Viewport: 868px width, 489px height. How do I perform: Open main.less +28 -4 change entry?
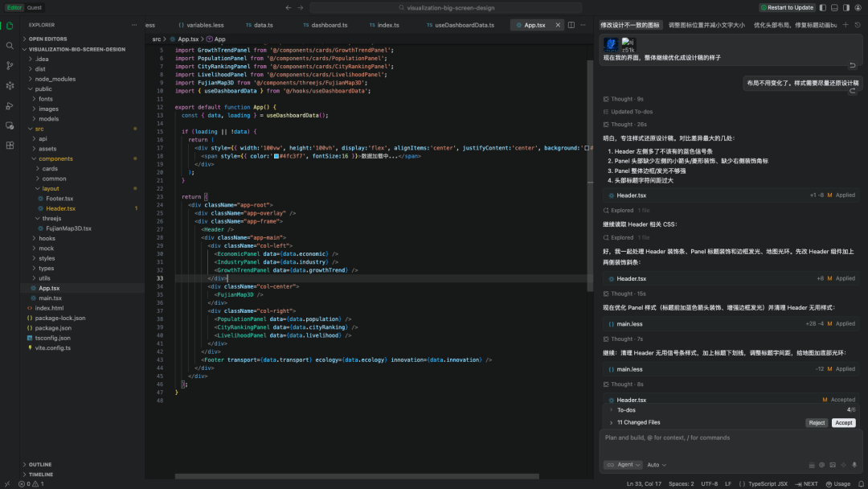[x=730, y=324]
